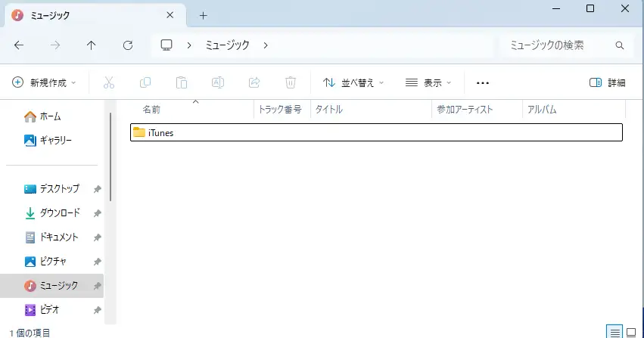Click the Copy icon in toolbar
644x338 pixels.
[145, 82]
